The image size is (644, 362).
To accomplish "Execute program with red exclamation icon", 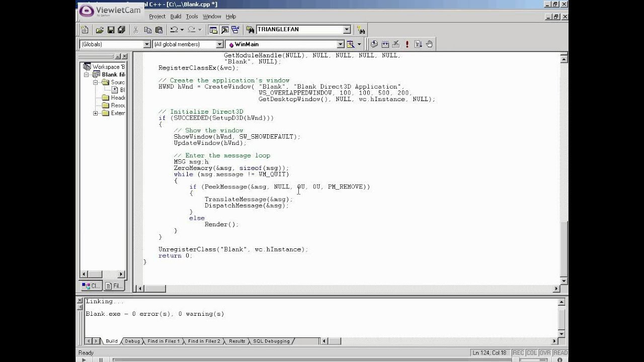I will (407, 44).
